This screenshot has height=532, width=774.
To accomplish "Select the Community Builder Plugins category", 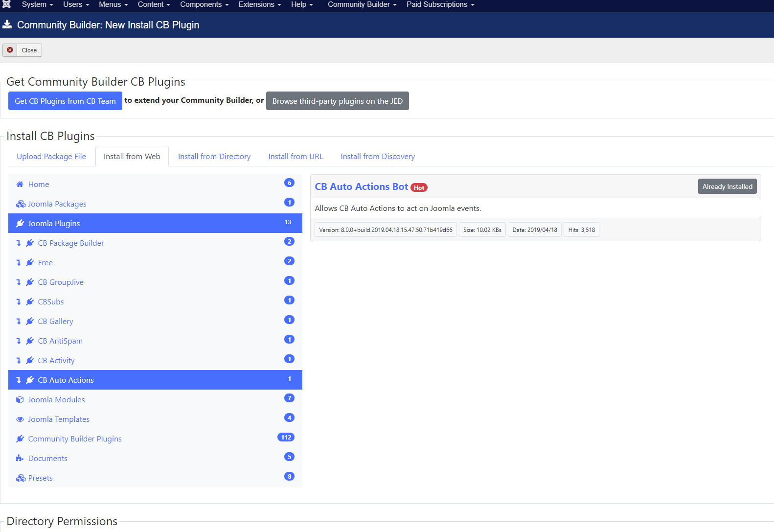I will tap(155, 439).
